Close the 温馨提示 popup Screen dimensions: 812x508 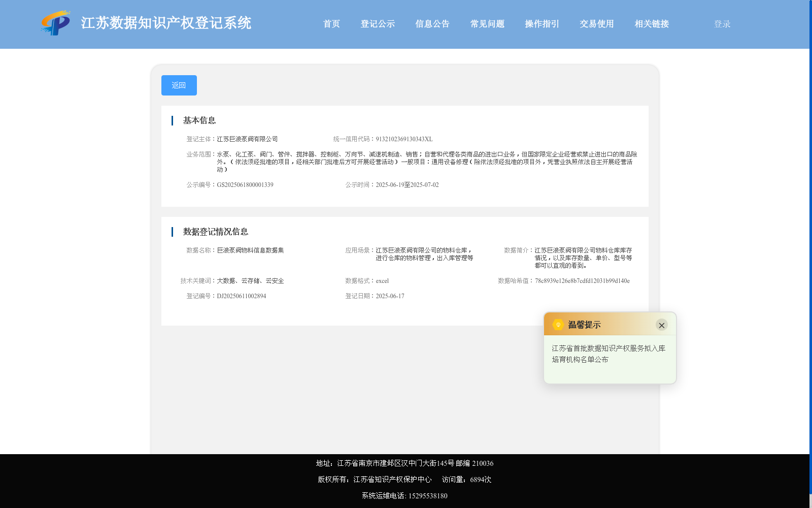661,325
